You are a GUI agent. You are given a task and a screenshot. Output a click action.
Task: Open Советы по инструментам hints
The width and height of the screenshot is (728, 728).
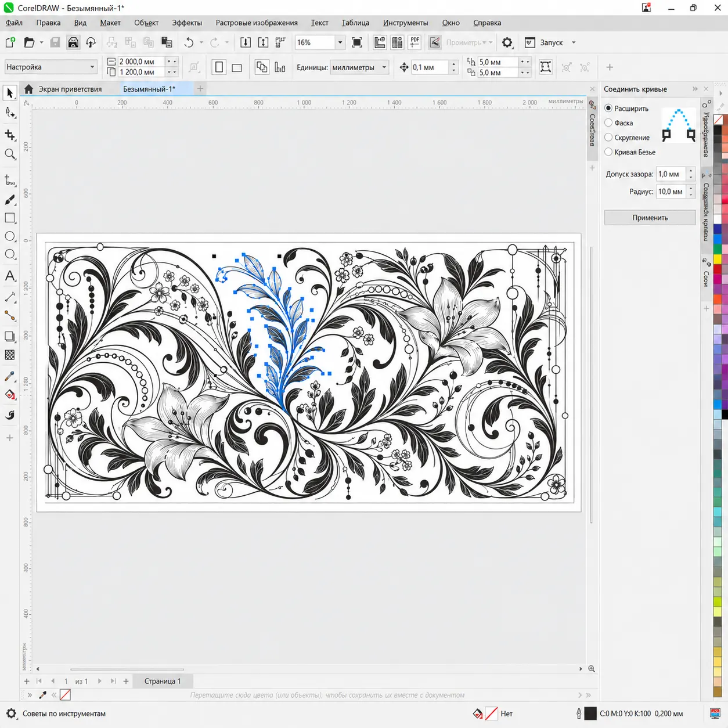click(x=64, y=713)
